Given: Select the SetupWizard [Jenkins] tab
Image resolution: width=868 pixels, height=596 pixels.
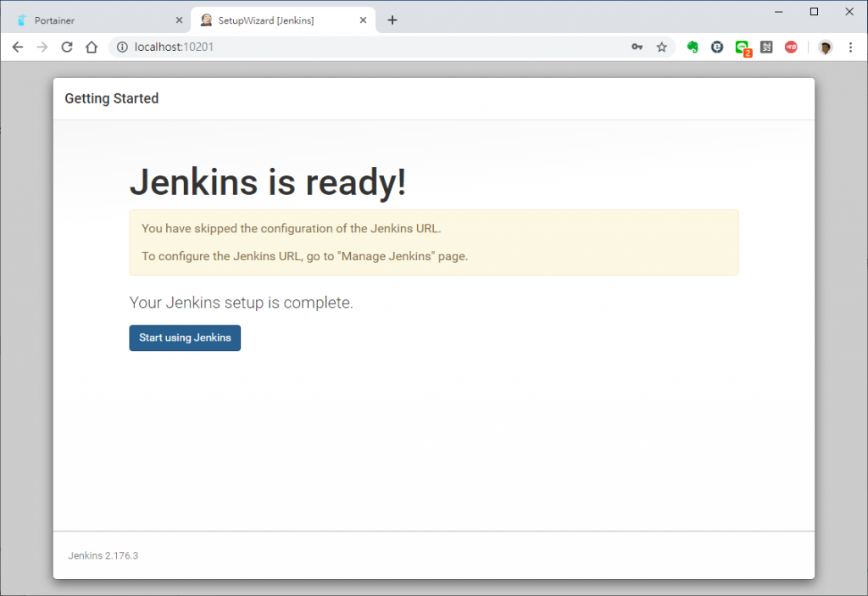Looking at the screenshot, I should pos(283,20).
